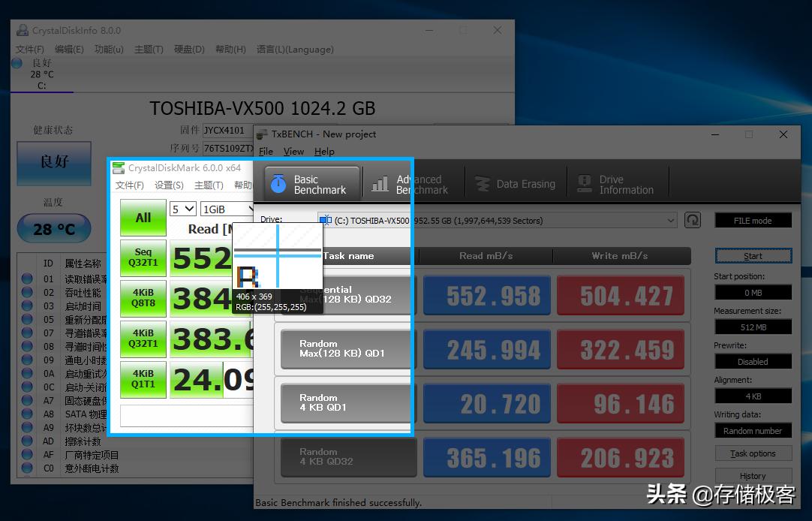
Task: Click the CrystalDiskMark title bar app icon
Action: [119, 168]
